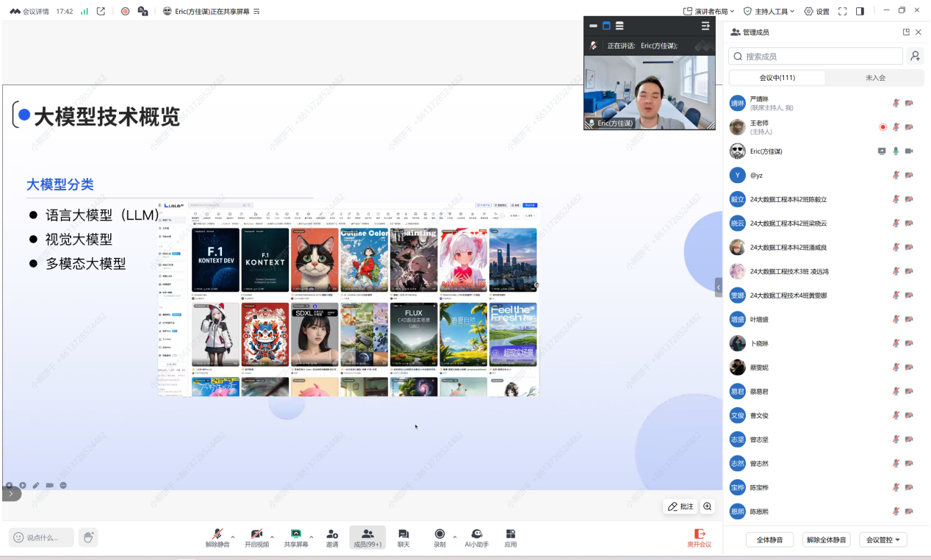
Task: Select the 会议中(111) tab
Action: coord(777,78)
